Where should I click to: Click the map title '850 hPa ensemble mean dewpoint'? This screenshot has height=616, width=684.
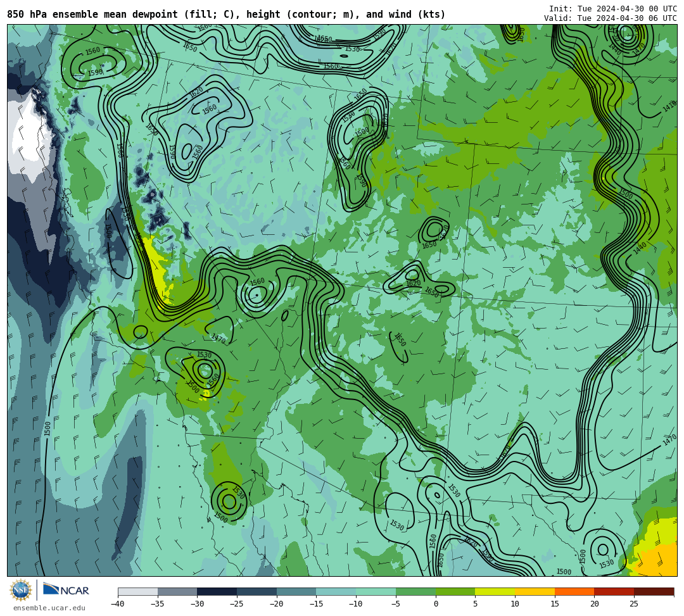coord(92,15)
